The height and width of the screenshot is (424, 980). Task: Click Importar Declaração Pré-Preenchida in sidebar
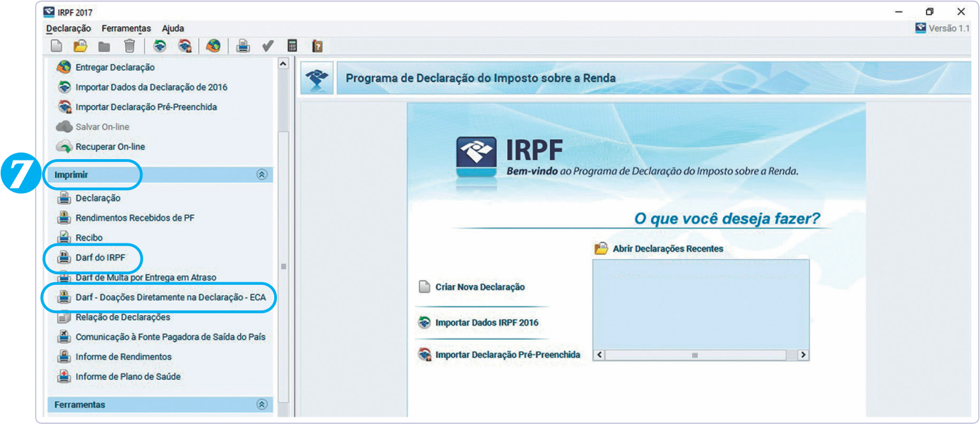[x=146, y=107]
